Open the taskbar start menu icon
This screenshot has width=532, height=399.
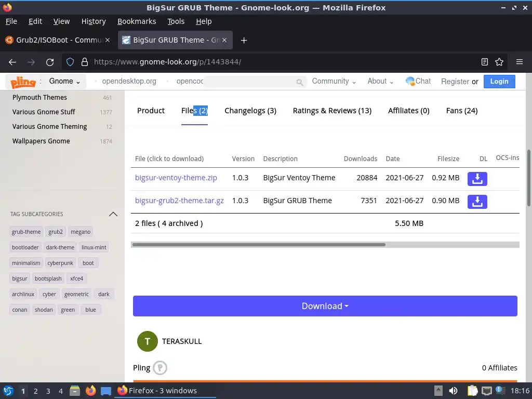pos(8,391)
